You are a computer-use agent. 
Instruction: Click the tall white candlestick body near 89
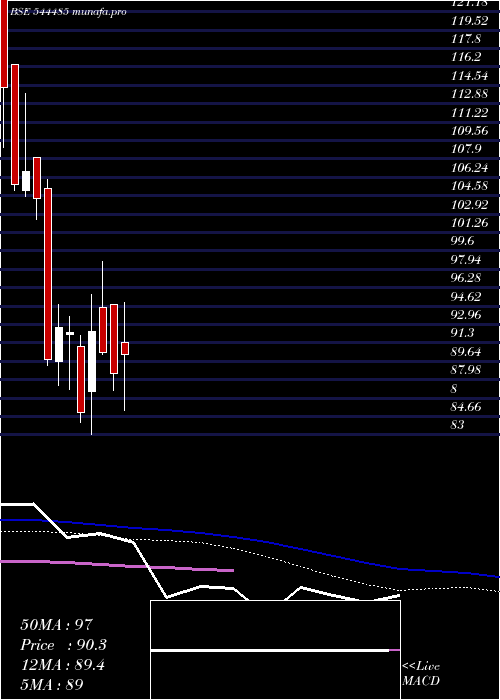pyautogui.click(x=92, y=362)
